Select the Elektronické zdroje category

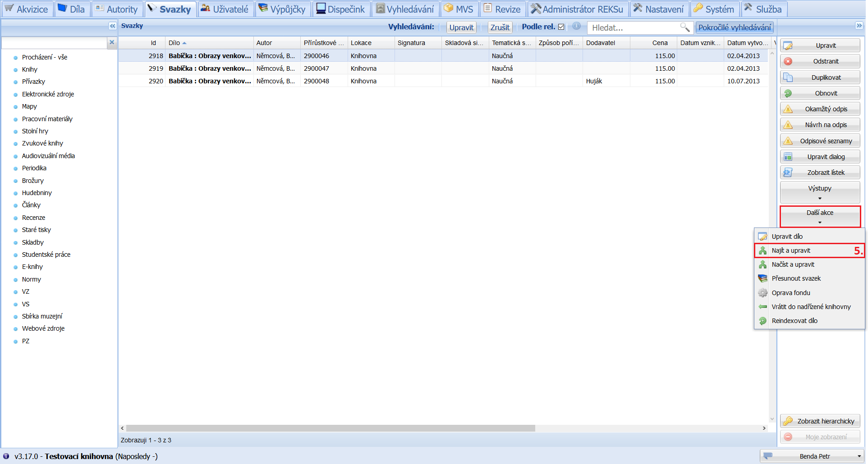click(x=48, y=94)
